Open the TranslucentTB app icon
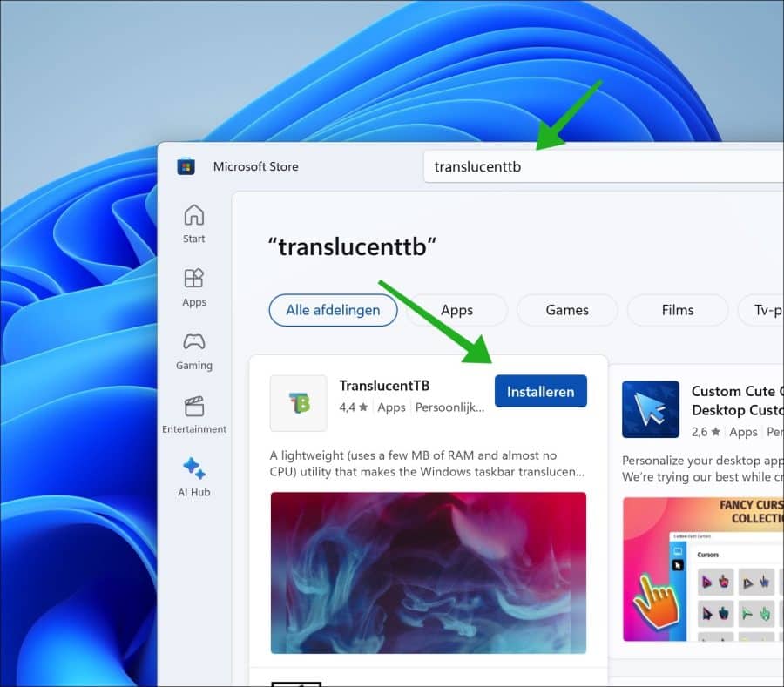784x687 pixels. pyautogui.click(x=298, y=404)
